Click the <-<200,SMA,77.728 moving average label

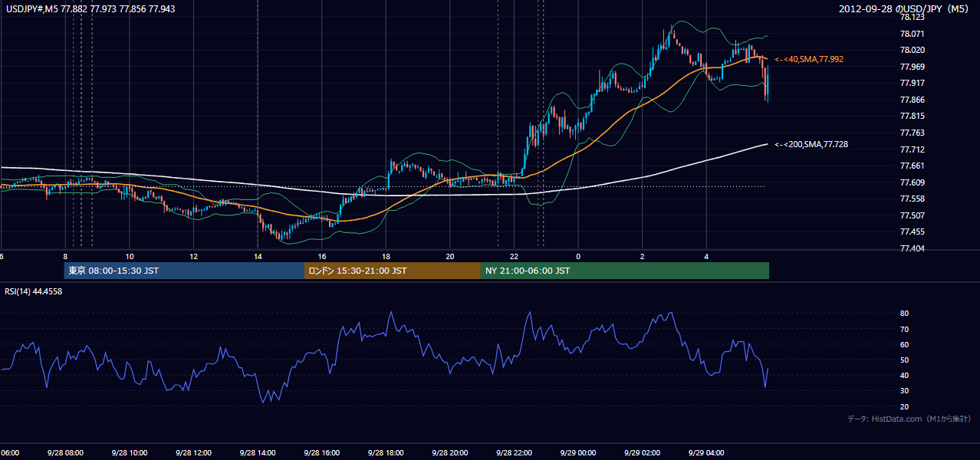811,144
